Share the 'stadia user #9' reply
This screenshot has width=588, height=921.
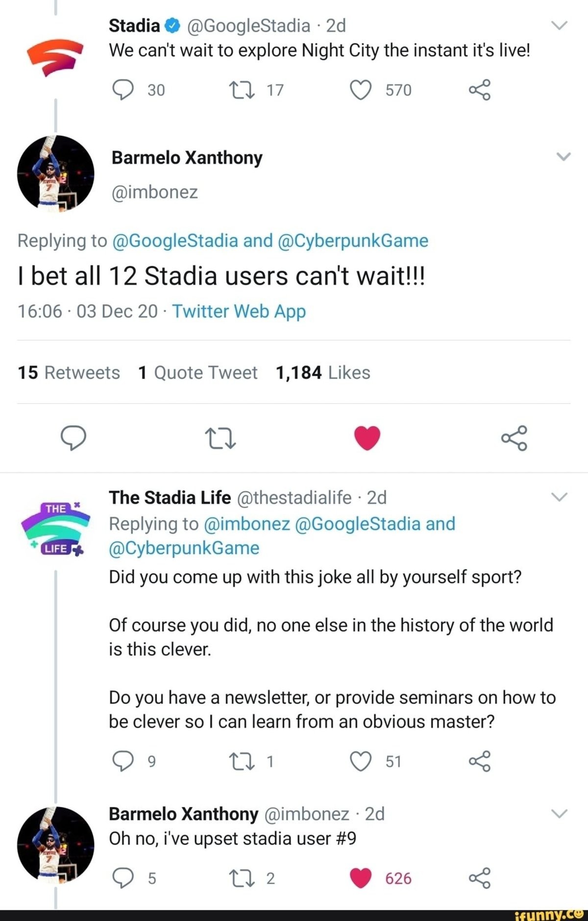coord(479,878)
